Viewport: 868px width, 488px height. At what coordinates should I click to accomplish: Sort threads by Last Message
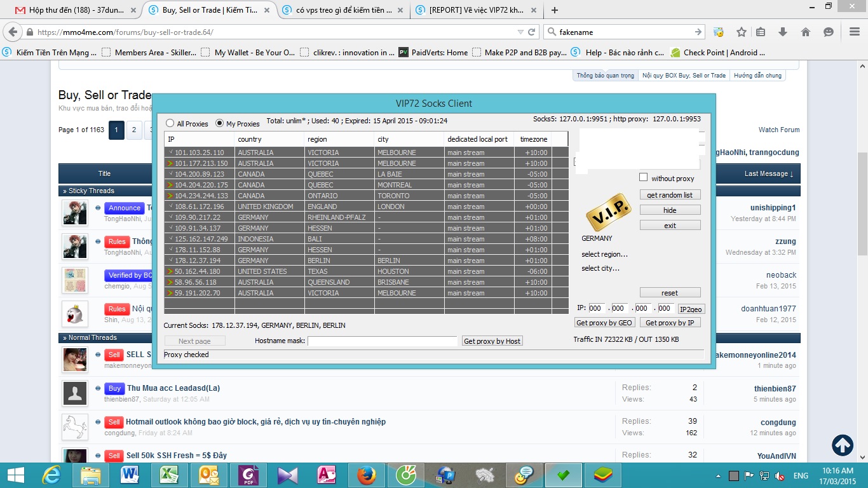[769, 173]
